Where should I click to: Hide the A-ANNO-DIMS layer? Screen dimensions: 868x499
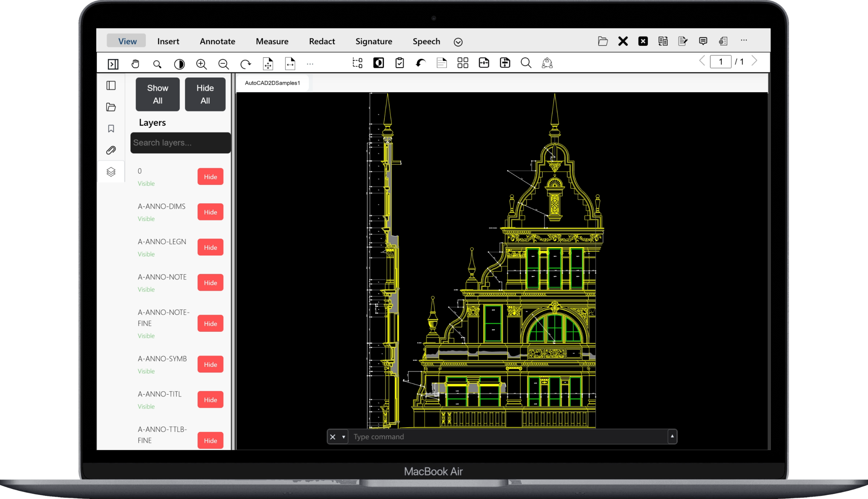coord(210,212)
